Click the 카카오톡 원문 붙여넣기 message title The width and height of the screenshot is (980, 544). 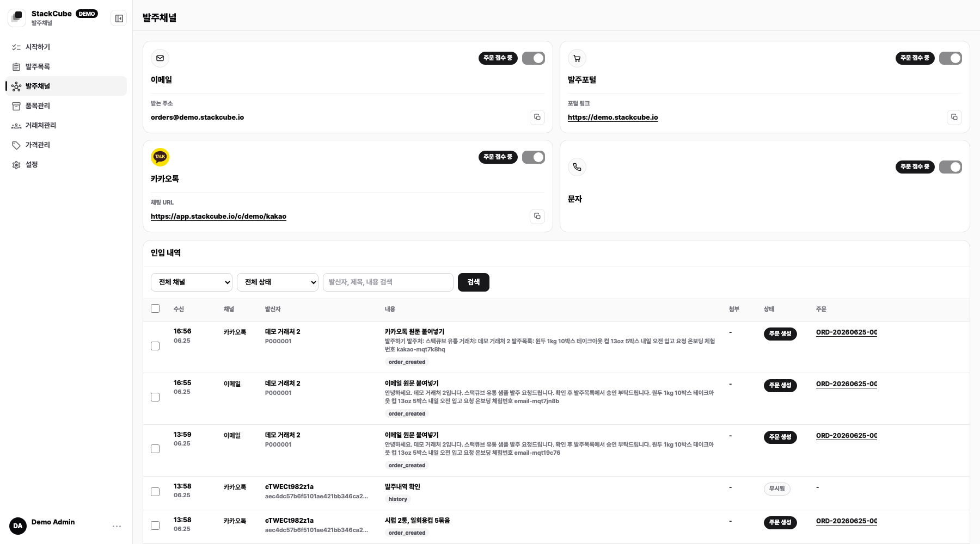(x=414, y=332)
